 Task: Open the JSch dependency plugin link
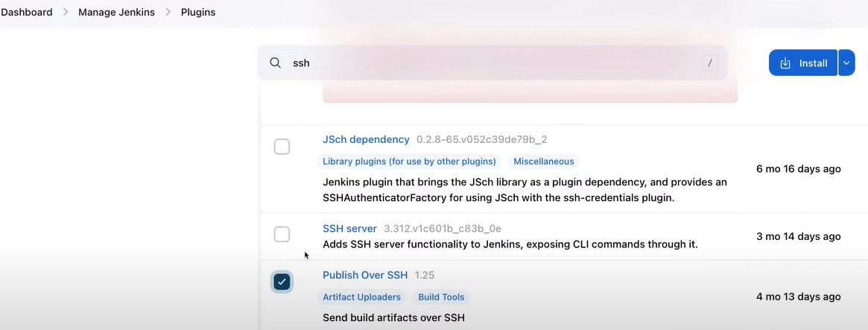366,139
